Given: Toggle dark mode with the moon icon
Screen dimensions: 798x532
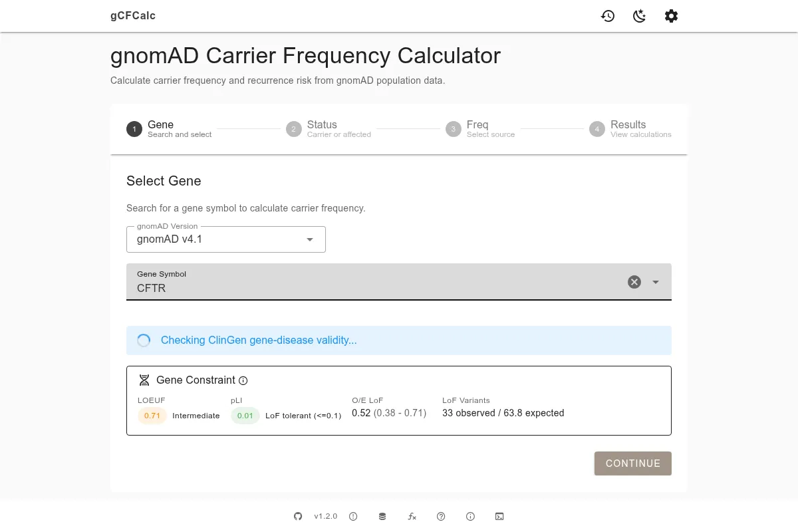Looking at the screenshot, I should [x=639, y=16].
